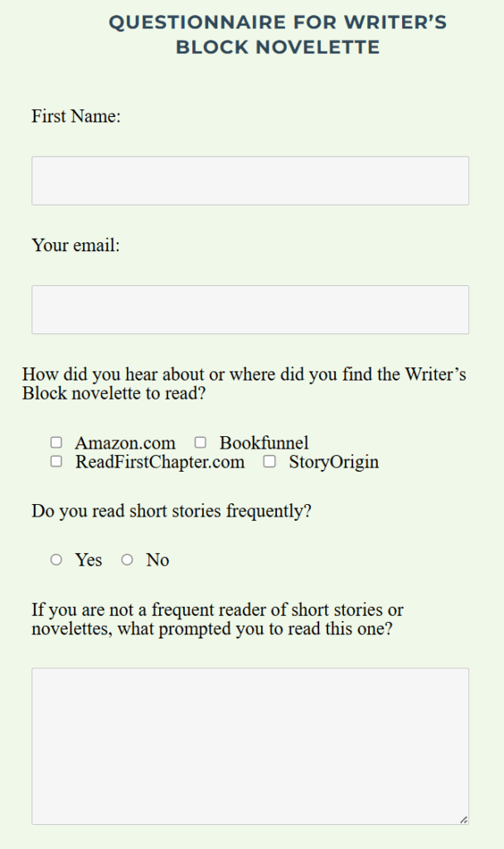This screenshot has width=504, height=849.
Task: Click the Yes label text
Action: 89,560
